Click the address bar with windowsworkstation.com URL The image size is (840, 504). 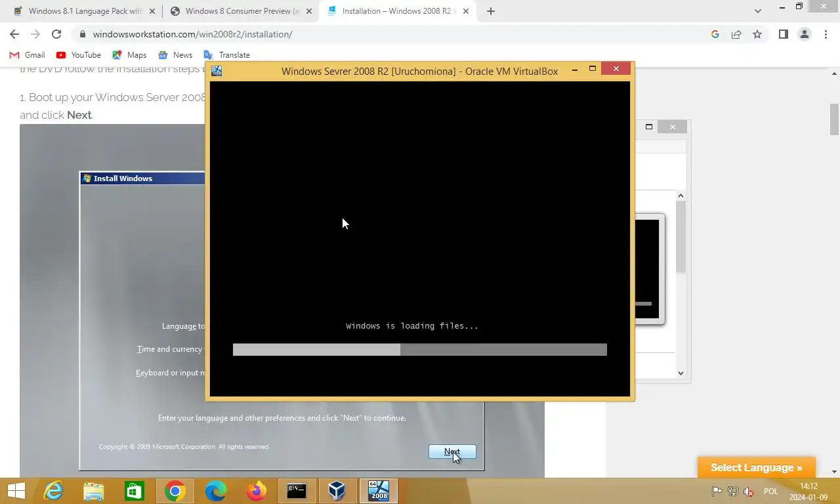point(394,34)
